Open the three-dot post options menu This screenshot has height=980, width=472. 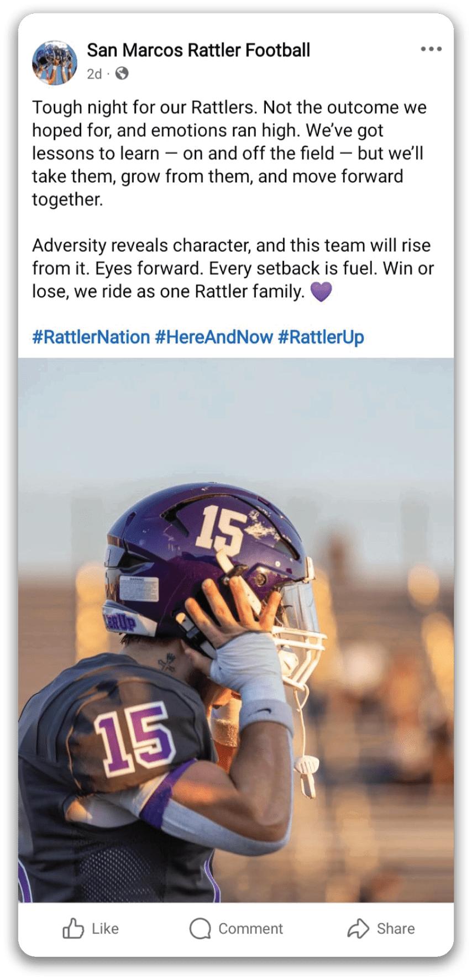431,49
